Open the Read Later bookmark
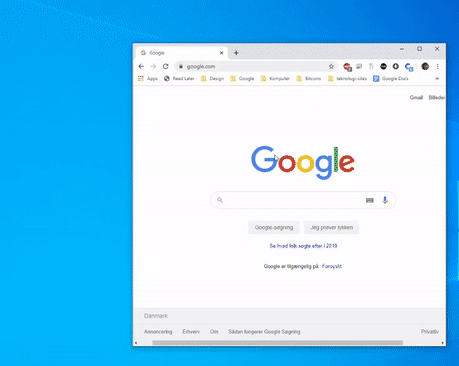 [x=179, y=79]
